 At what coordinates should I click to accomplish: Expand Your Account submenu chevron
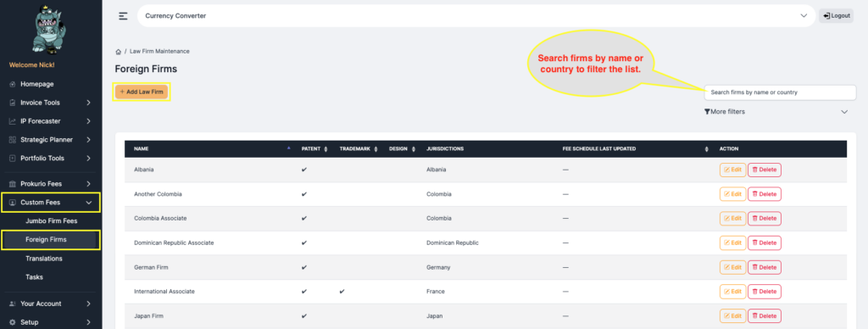(88, 304)
